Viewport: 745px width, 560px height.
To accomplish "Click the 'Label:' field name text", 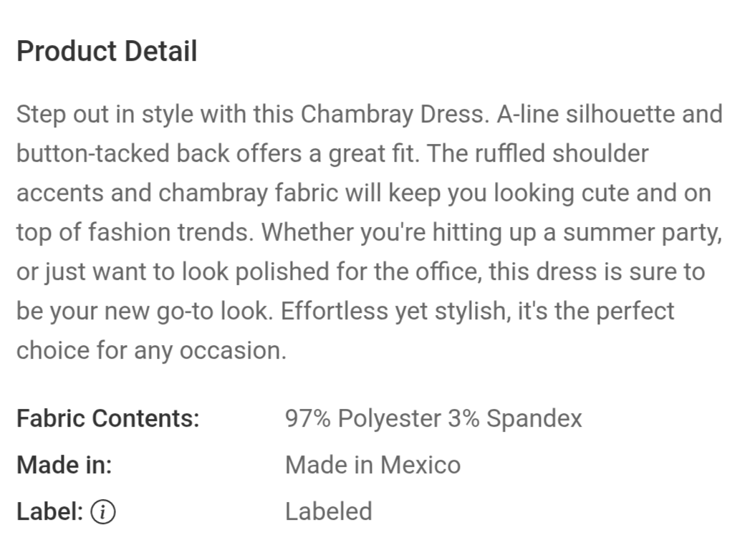I will (x=50, y=511).
